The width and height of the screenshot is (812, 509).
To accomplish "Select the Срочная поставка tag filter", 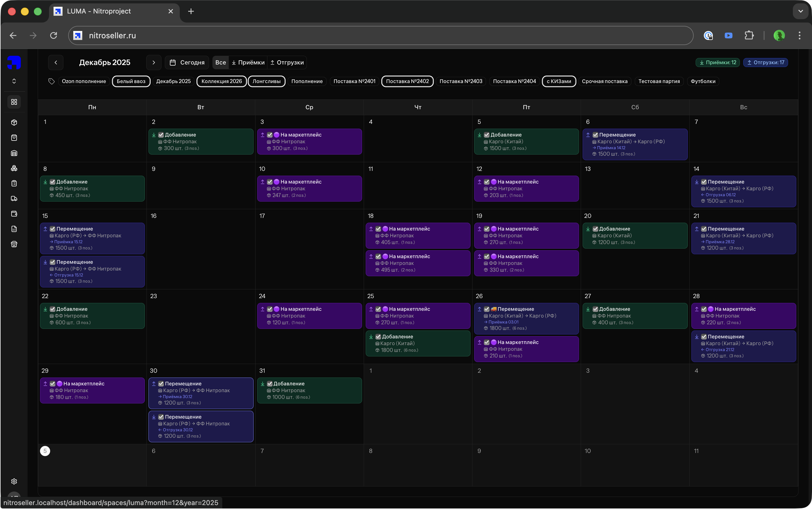I will point(604,81).
